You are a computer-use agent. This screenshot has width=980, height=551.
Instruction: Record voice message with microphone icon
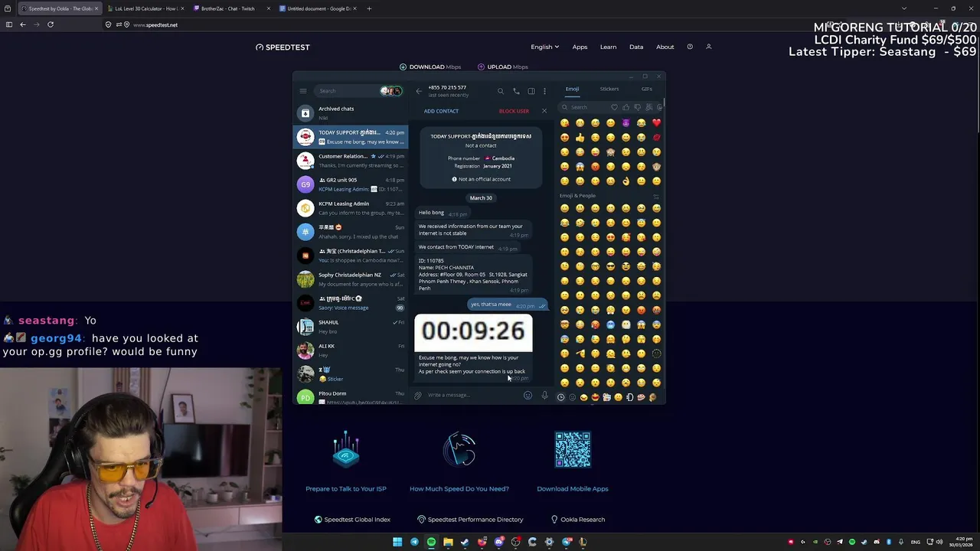544,395
